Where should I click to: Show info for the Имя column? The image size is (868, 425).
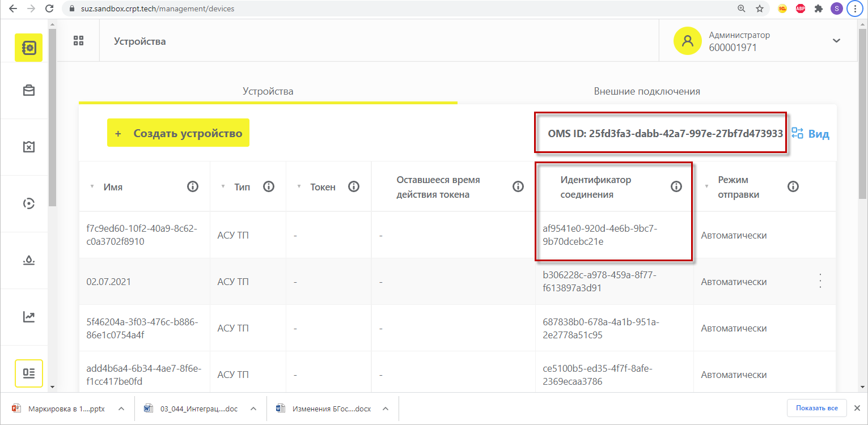click(193, 186)
